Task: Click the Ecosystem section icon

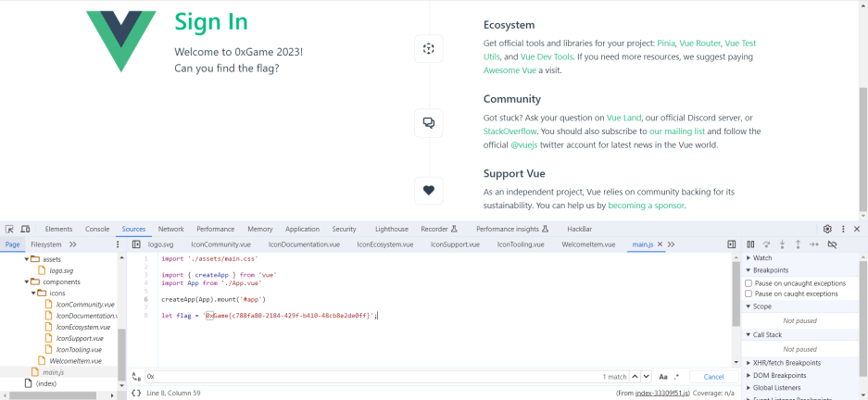Action: tap(429, 48)
